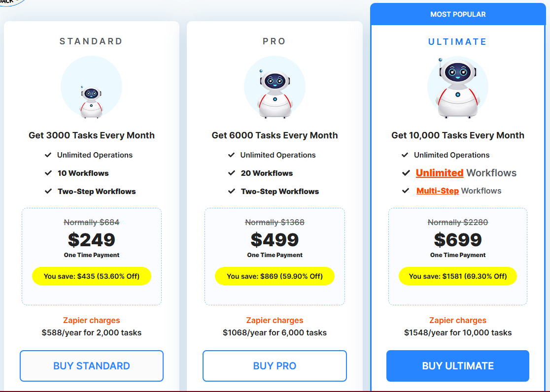Click the ULTIMATE plan heading
This screenshot has width=550, height=392.
point(458,42)
